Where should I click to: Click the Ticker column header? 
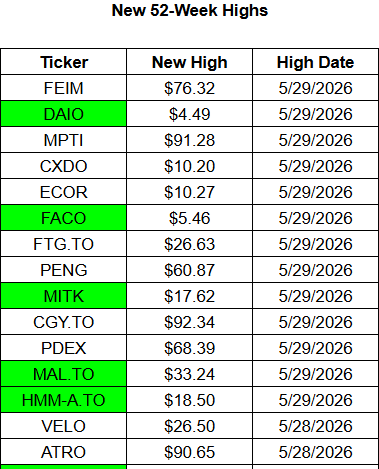[64, 62]
